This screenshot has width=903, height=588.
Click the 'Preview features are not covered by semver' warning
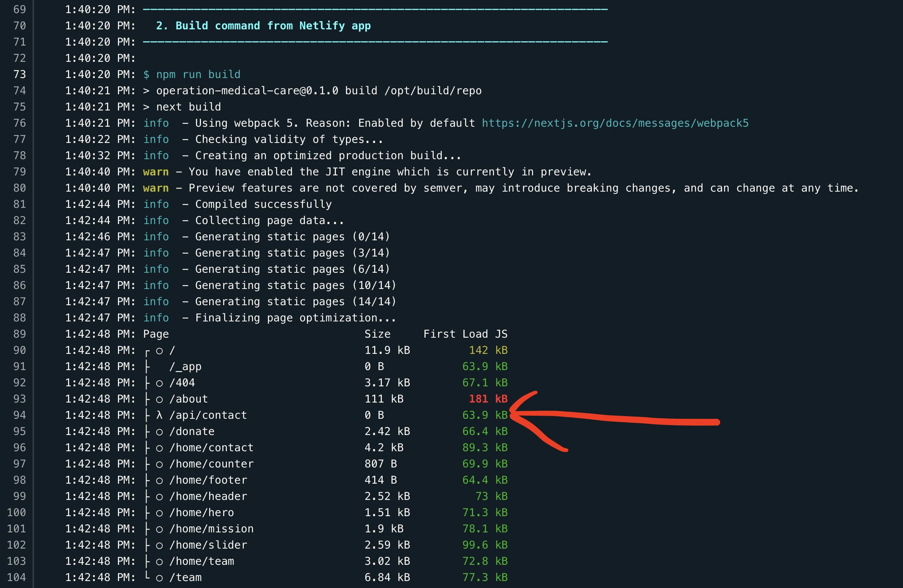tap(501, 188)
